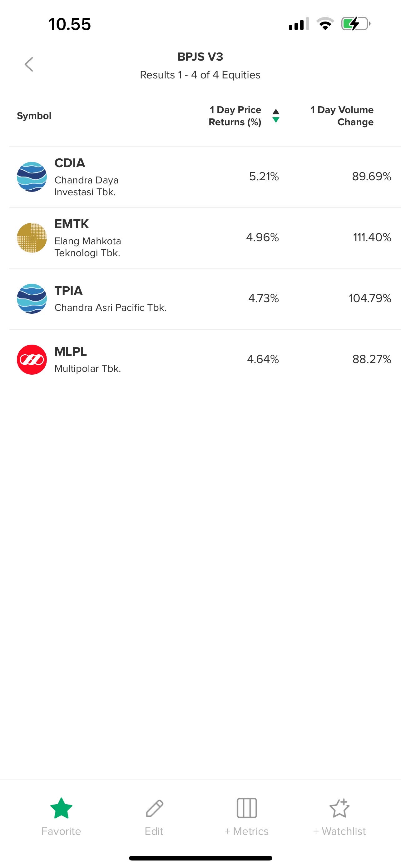Screen dimensions: 401x868
Task: Select Chandra Asri Pacific Tbk. name
Action: click(x=111, y=308)
